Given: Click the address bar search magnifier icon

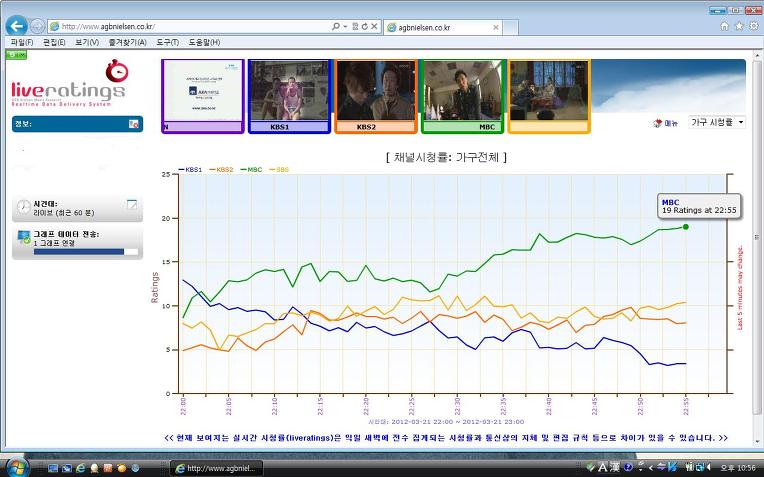Looking at the screenshot, I should pos(336,26).
